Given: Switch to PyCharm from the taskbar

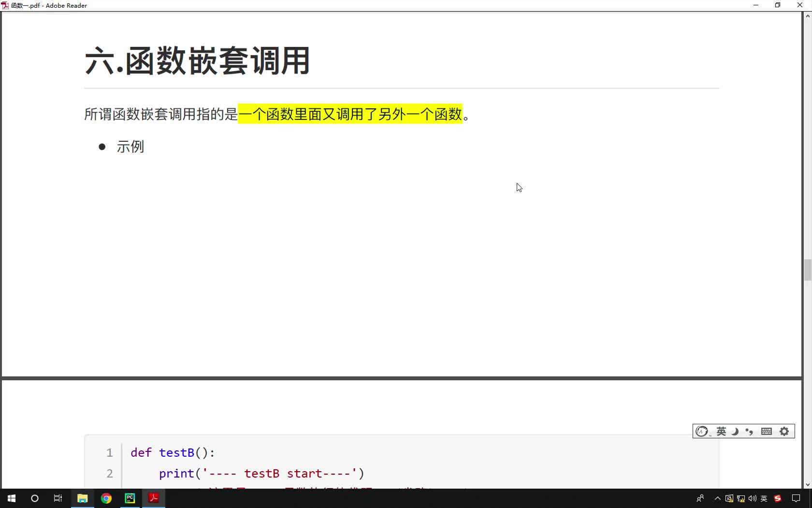Looking at the screenshot, I should (130, 498).
